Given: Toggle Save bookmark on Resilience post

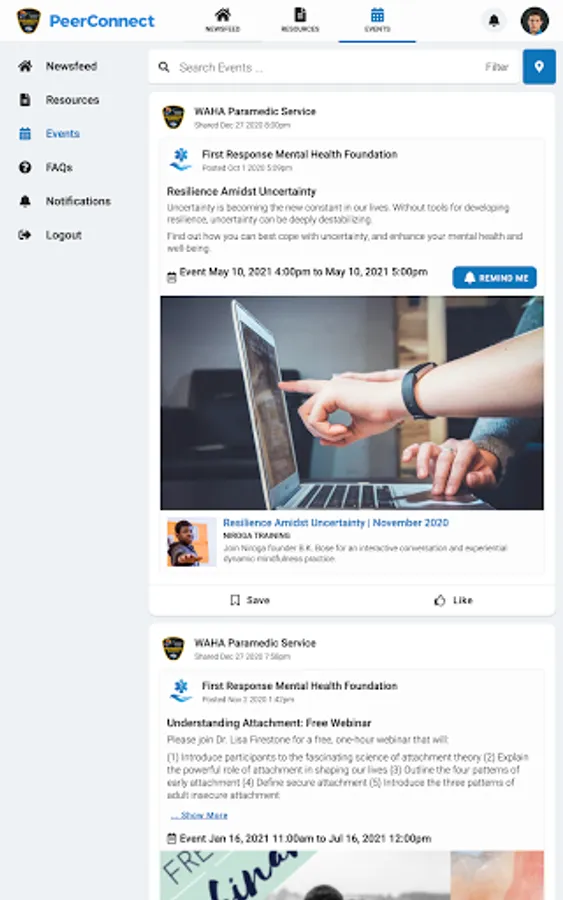Looking at the screenshot, I should pyautogui.click(x=250, y=600).
